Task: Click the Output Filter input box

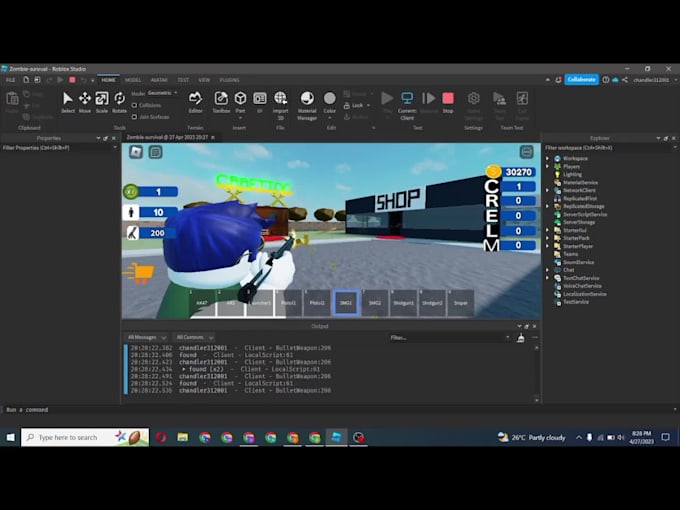Action: click(x=449, y=337)
